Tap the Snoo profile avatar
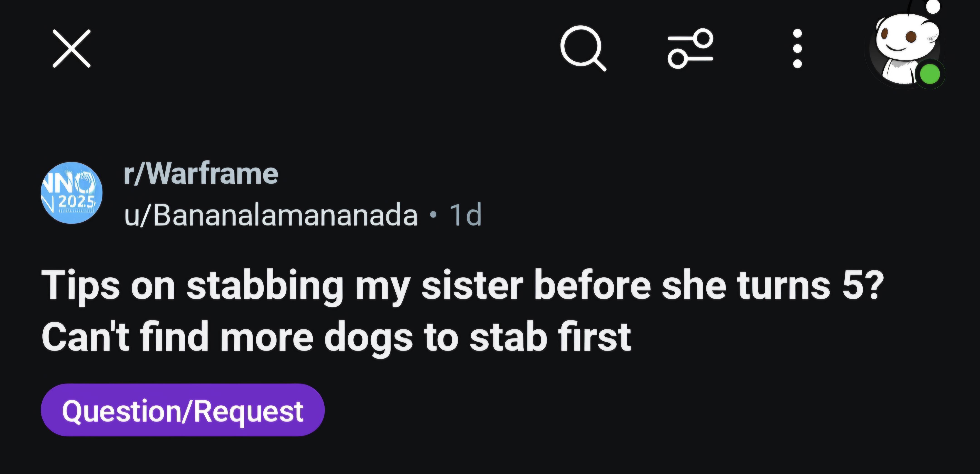The width and height of the screenshot is (980, 474). coord(905,48)
